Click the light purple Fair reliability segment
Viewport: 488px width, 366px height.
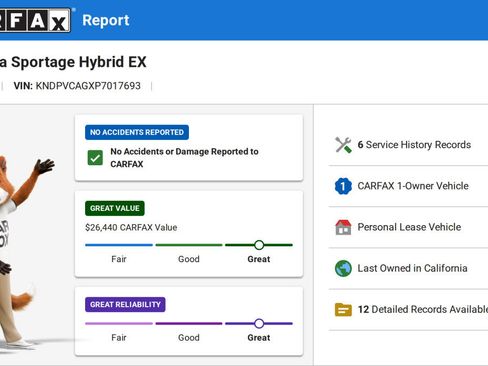click(x=119, y=323)
